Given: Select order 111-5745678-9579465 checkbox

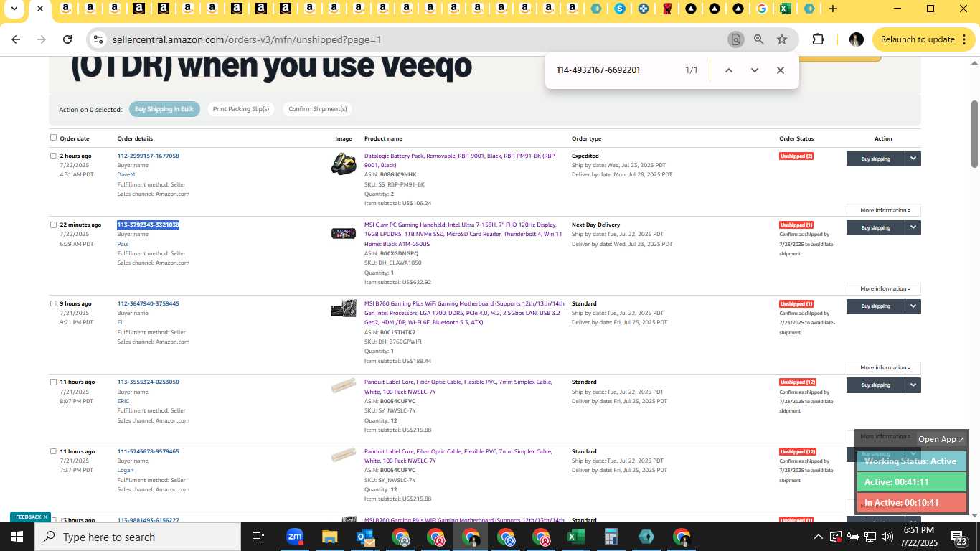Looking at the screenshot, I should [x=53, y=451].
